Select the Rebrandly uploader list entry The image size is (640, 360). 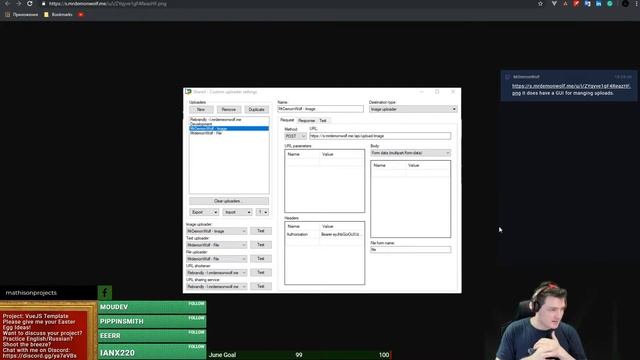click(229, 120)
